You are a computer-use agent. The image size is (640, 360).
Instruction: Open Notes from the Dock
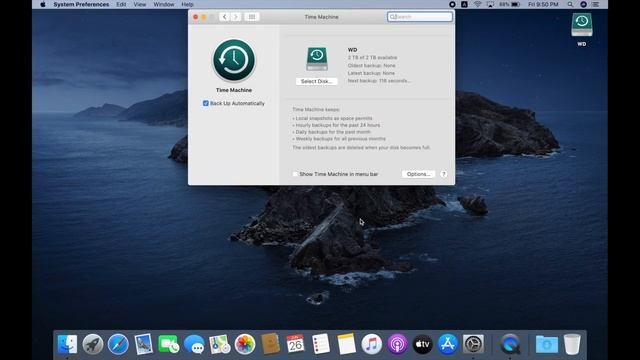pyautogui.click(x=346, y=344)
